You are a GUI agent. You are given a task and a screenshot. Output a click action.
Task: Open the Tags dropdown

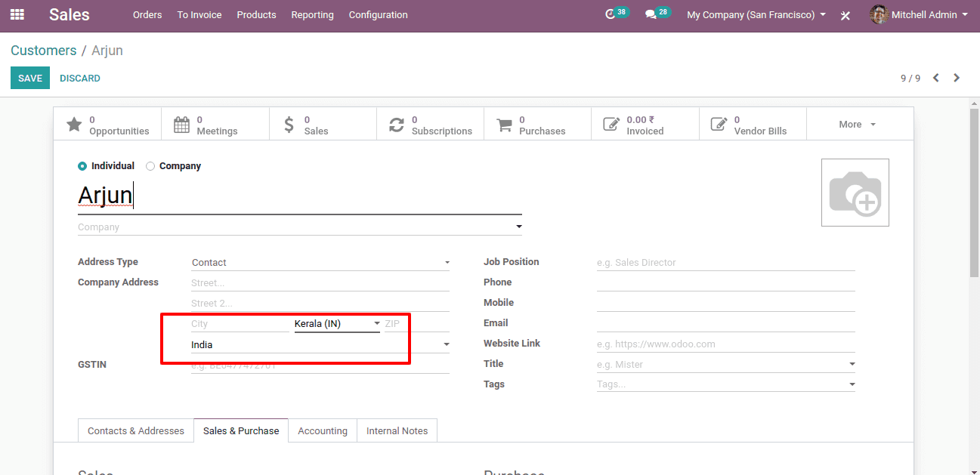click(725, 384)
